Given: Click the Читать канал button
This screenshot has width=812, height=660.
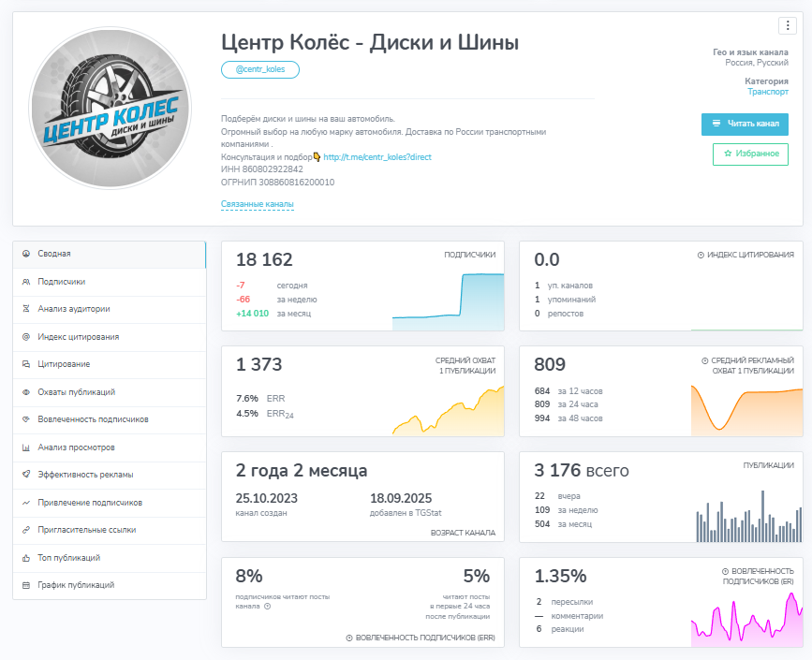Looking at the screenshot, I should tap(745, 125).
